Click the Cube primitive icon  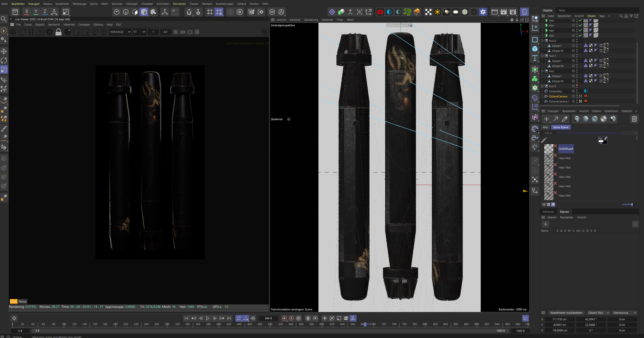coord(535,49)
